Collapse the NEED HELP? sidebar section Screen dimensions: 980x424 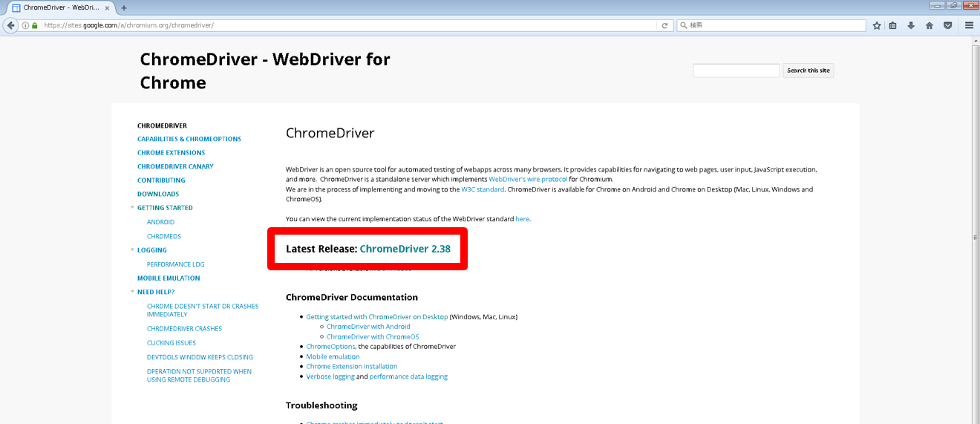coord(132,292)
